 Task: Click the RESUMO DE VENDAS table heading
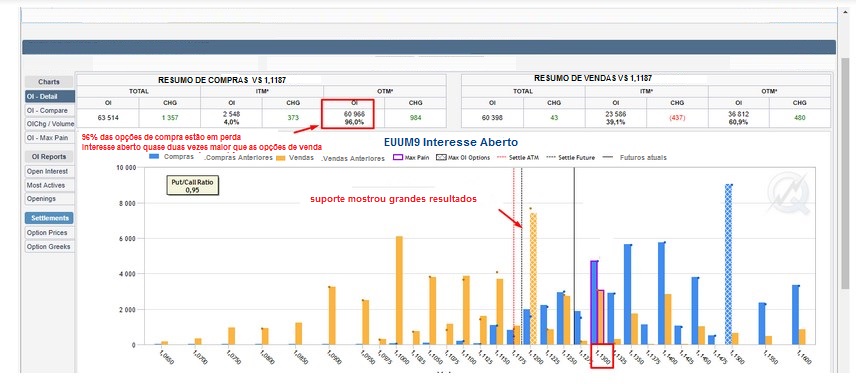coord(593,79)
